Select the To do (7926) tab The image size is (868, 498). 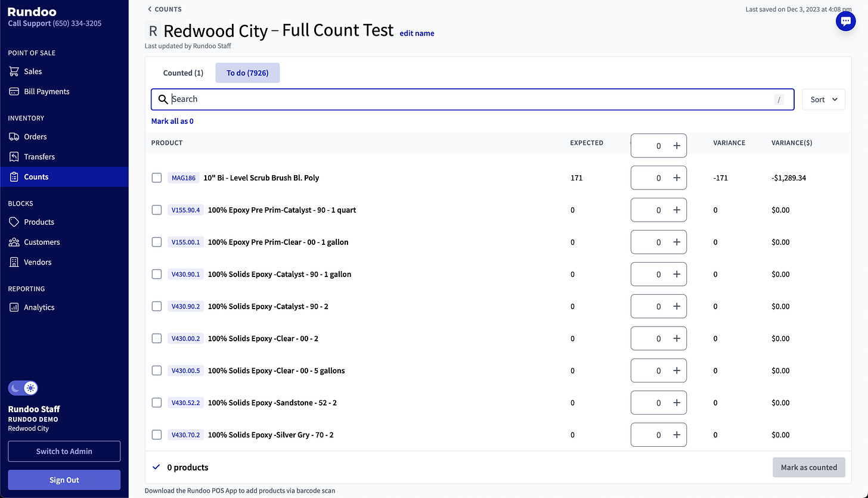[x=247, y=73]
